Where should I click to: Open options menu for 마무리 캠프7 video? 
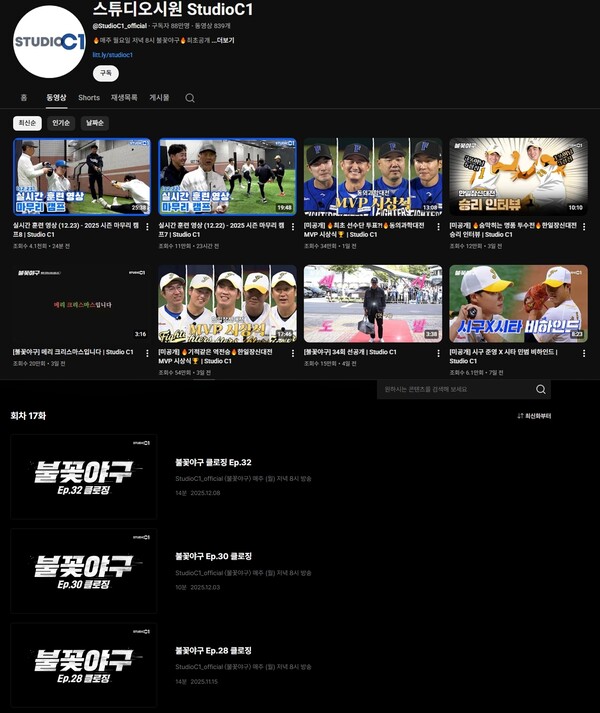pos(292,226)
